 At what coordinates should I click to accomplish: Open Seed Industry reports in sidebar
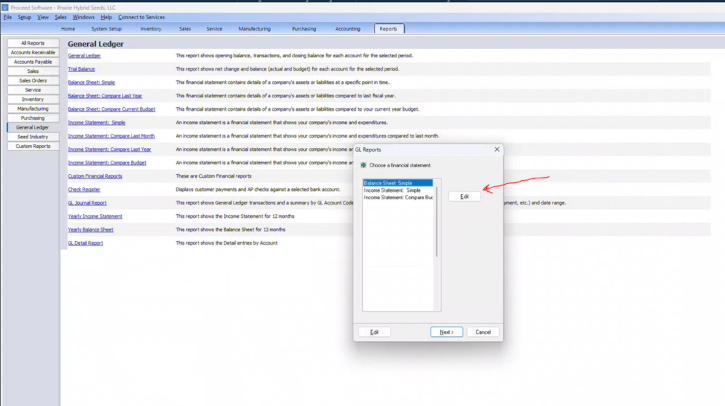tap(33, 137)
